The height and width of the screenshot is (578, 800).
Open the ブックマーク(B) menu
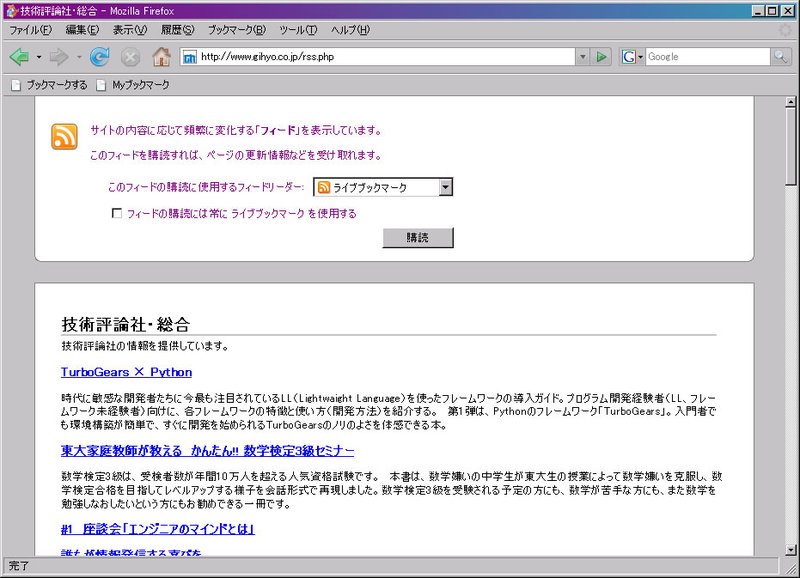(x=237, y=30)
